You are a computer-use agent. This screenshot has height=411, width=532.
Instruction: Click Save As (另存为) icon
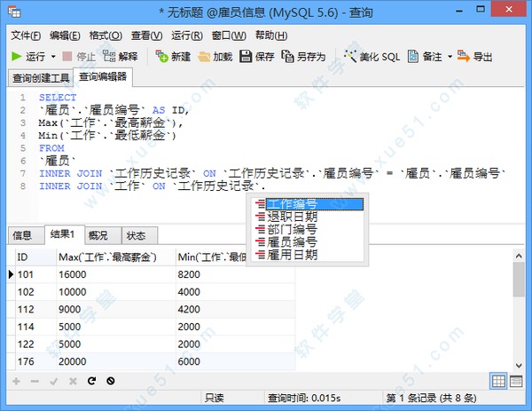pyautogui.click(x=287, y=57)
